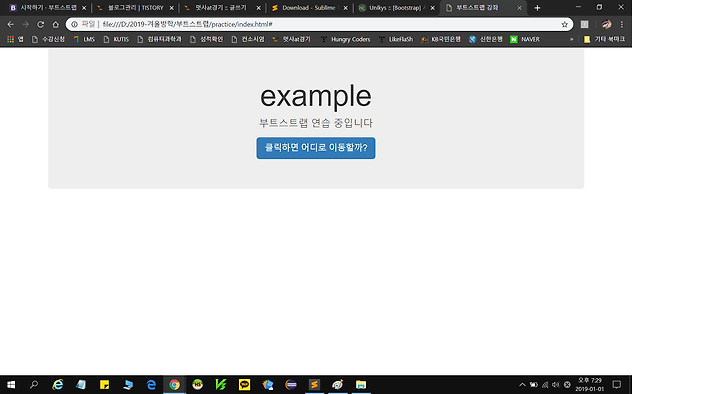720x394 pixels.
Task: Open the Apps shortcut in bookmarks bar
Action: pyautogui.click(x=15, y=39)
